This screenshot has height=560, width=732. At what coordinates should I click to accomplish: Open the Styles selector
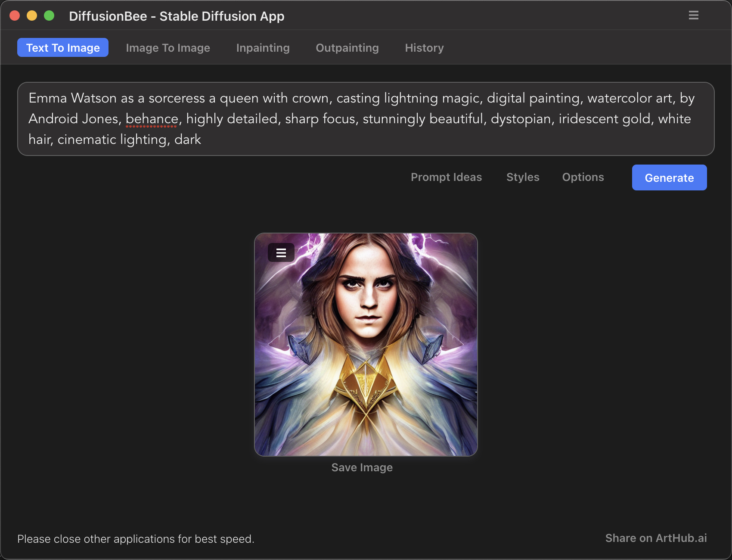pyautogui.click(x=523, y=177)
